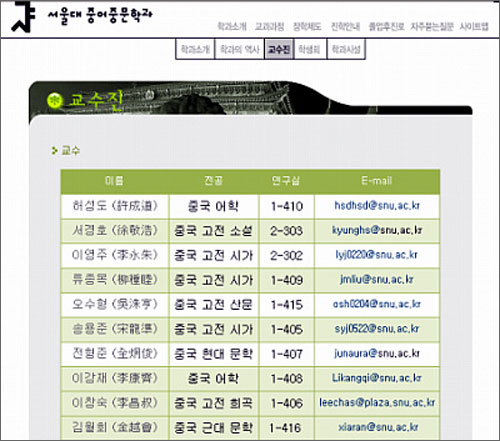The width and height of the screenshot is (500, 441).
Task: Click email link xiaran@snu.ac.kr
Action: click(378, 427)
